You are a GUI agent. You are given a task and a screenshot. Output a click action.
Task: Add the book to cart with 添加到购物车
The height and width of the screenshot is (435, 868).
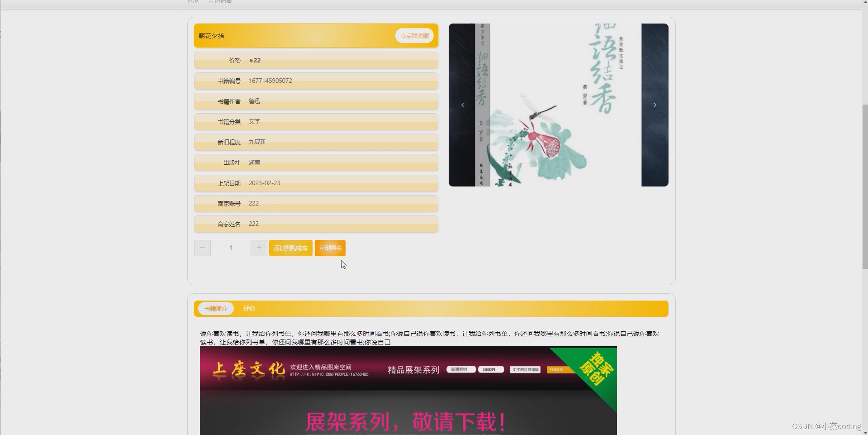coord(291,248)
